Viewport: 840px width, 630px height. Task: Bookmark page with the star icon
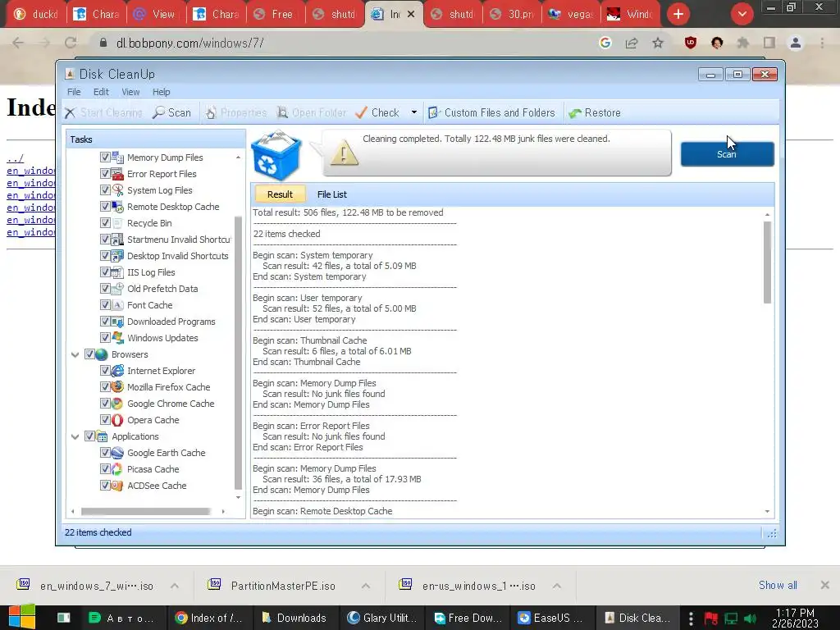[x=658, y=43]
